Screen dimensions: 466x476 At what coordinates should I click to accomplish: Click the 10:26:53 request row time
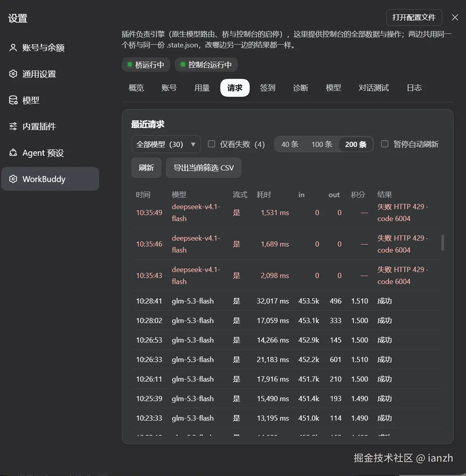tap(149, 340)
